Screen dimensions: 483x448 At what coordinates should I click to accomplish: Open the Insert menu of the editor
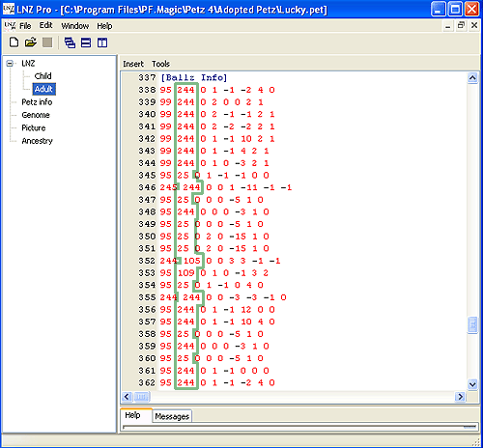[133, 64]
